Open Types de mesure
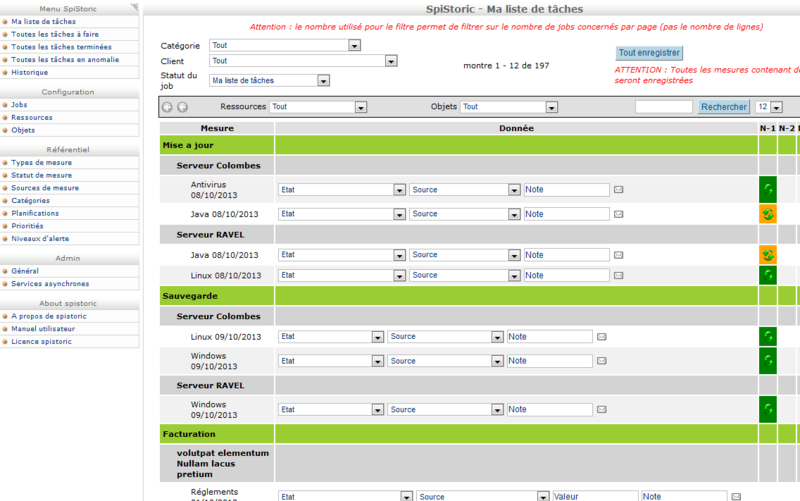The width and height of the screenshot is (800, 501). point(41,162)
